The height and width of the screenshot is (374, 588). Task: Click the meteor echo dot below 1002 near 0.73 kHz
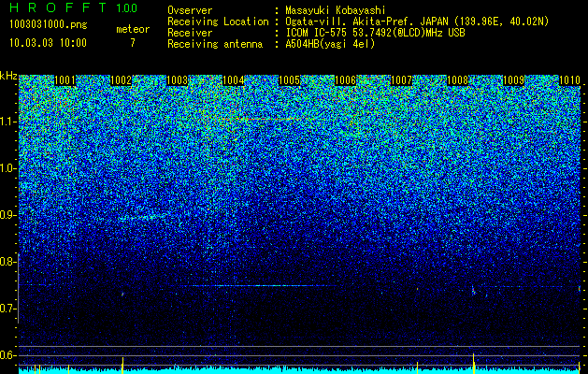pyautogui.click(x=122, y=295)
